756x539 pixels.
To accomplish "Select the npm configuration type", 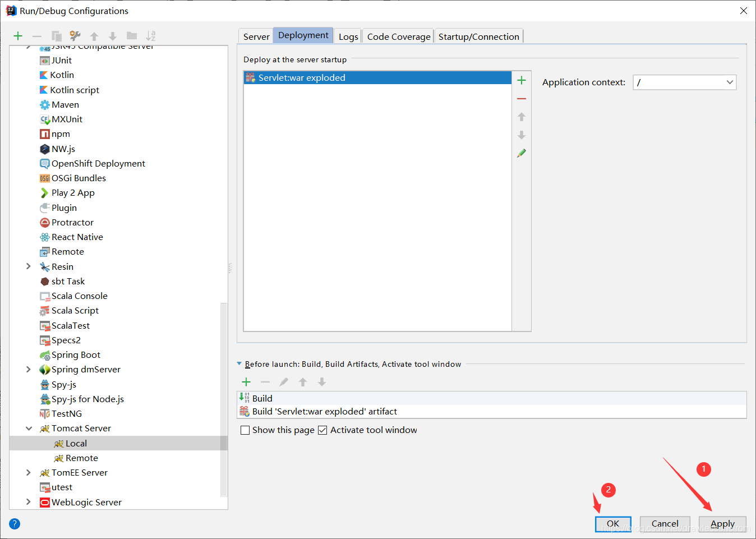I will click(x=61, y=133).
